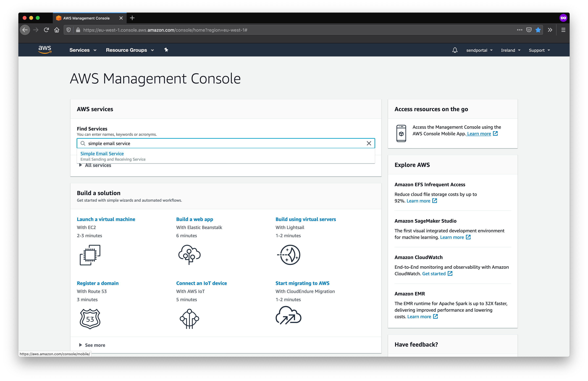Viewport: 588px width, 381px height.
Task: Click the clear X icon in search field
Action: pyautogui.click(x=369, y=143)
